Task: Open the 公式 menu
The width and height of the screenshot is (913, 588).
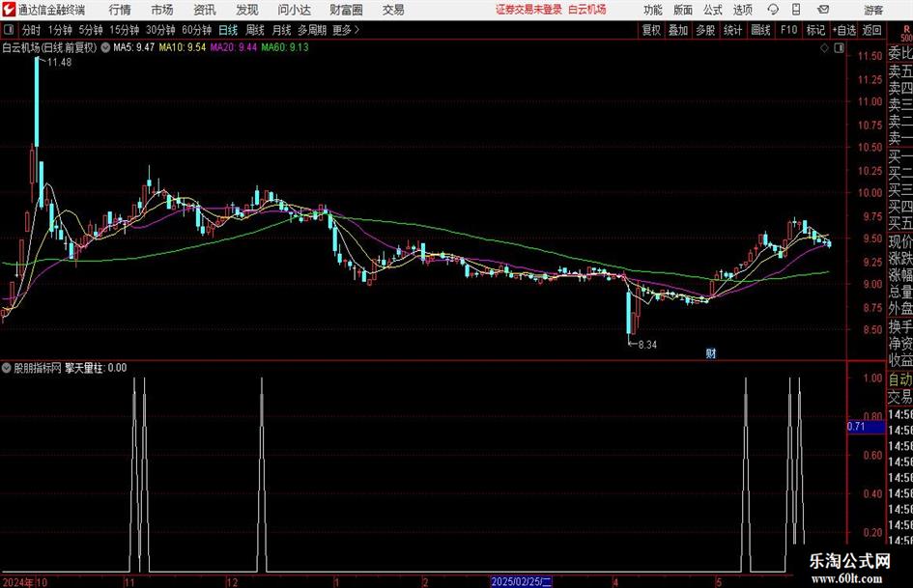Action: pos(713,10)
